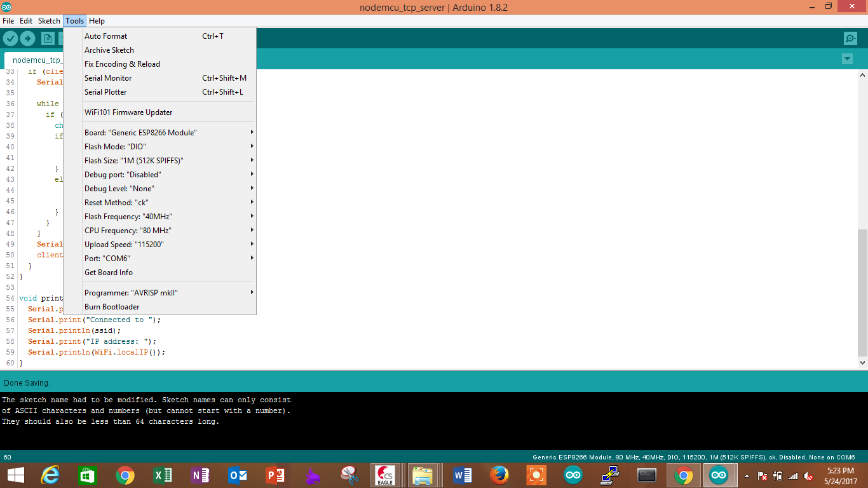Select the nodemcu_tcp sketch tab
Screen dimensions: 868x488
34,60
